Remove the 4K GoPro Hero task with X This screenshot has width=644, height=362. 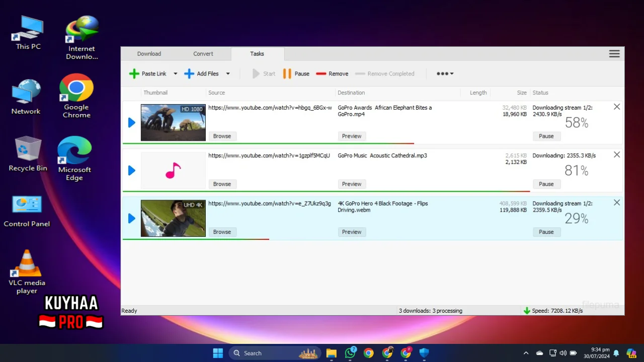pyautogui.click(x=617, y=202)
